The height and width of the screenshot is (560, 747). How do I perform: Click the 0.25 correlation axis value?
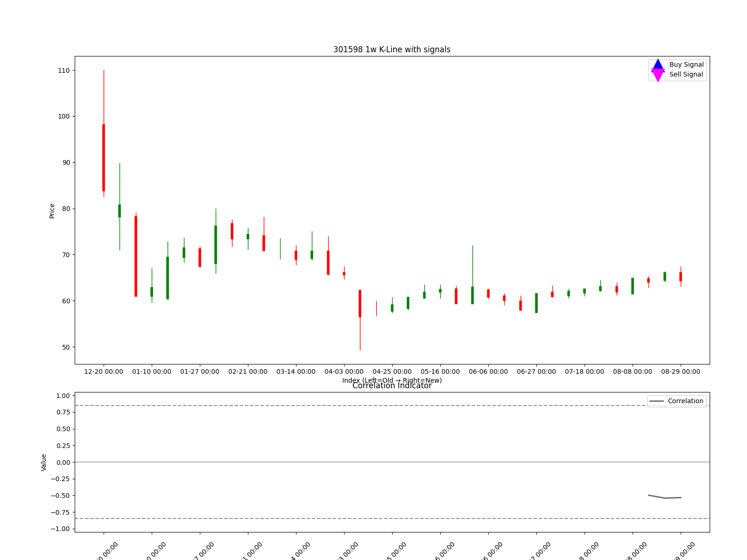pos(63,446)
